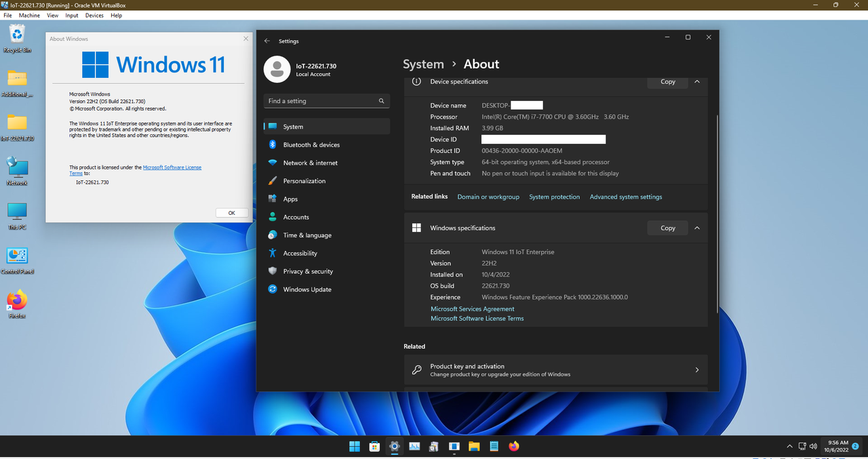This screenshot has width=868, height=459.
Task: Open Advanced system settings link
Action: [626, 197]
